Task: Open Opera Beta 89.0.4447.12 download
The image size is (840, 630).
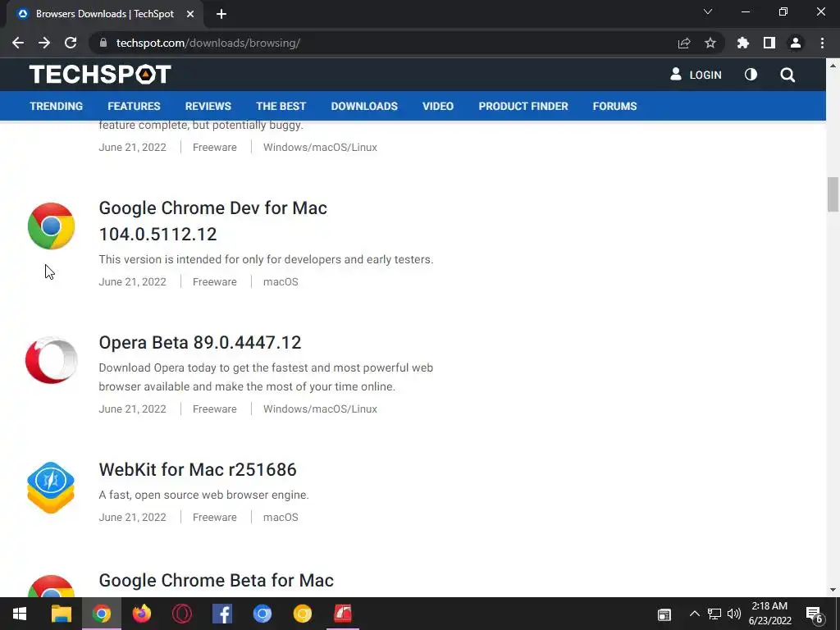Action: coord(200,342)
